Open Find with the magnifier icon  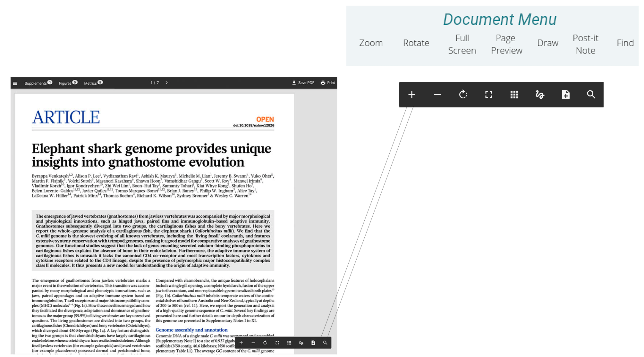(x=591, y=95)
